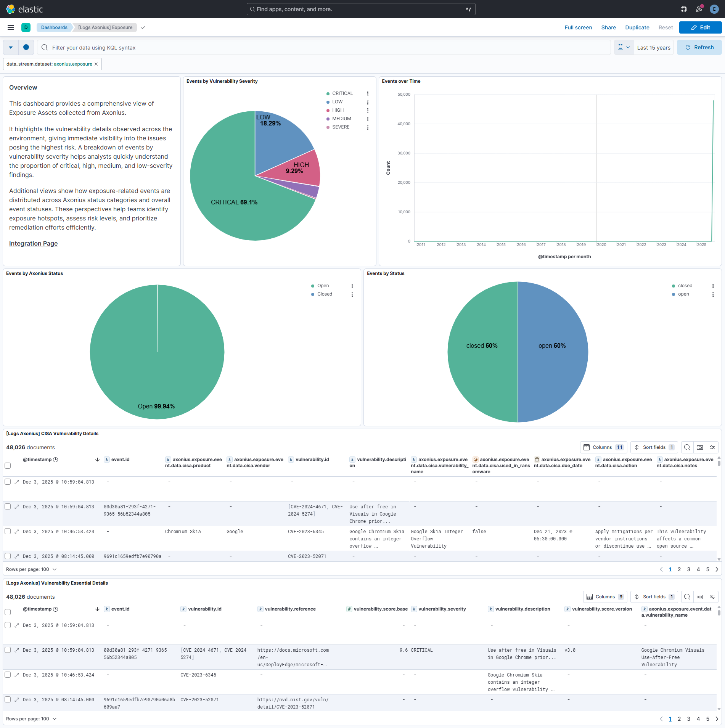Select CISA row with CVE-2023-52071
Image resolution: width=725 pixels, height=728 pixels.
point(8,556)
